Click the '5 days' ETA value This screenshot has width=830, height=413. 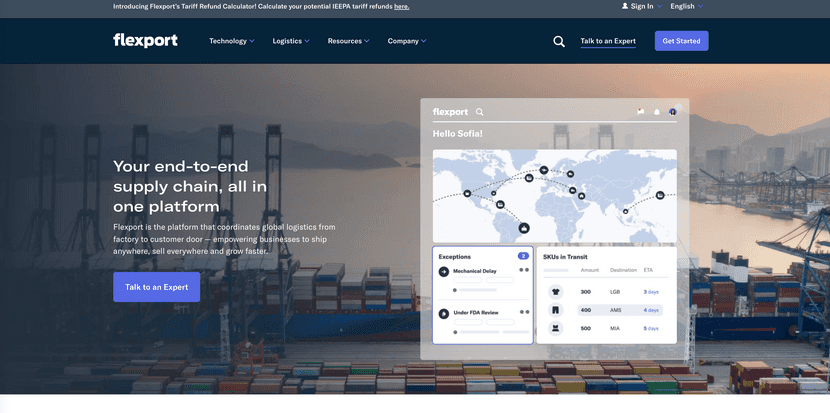tap(651, 328)
